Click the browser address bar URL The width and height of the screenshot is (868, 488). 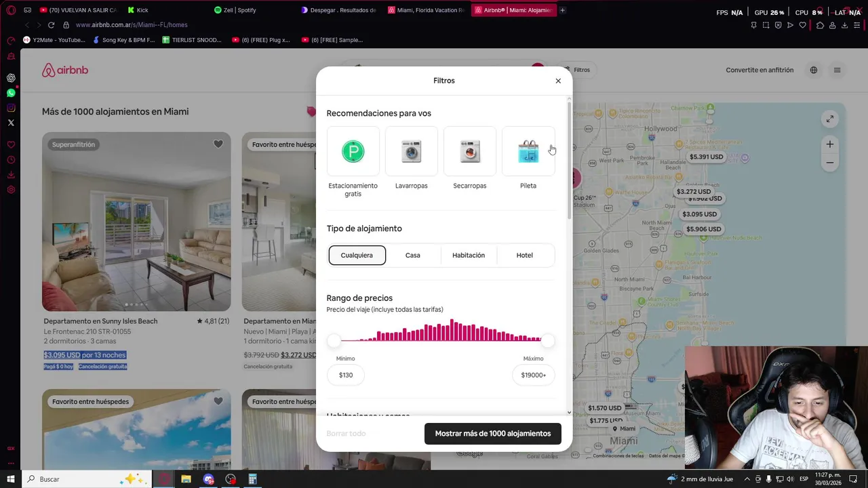pyautogui.click(x=132, y=25)
